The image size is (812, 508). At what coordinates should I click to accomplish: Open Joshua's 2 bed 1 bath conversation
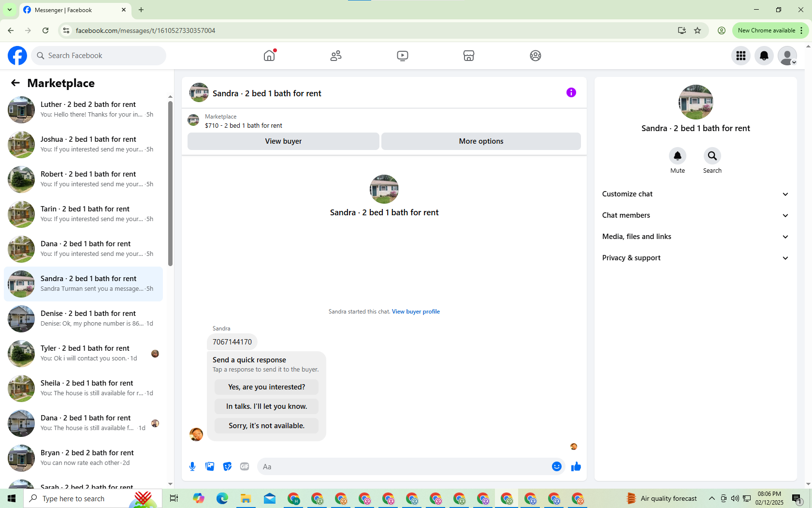[x=83, y=144]
